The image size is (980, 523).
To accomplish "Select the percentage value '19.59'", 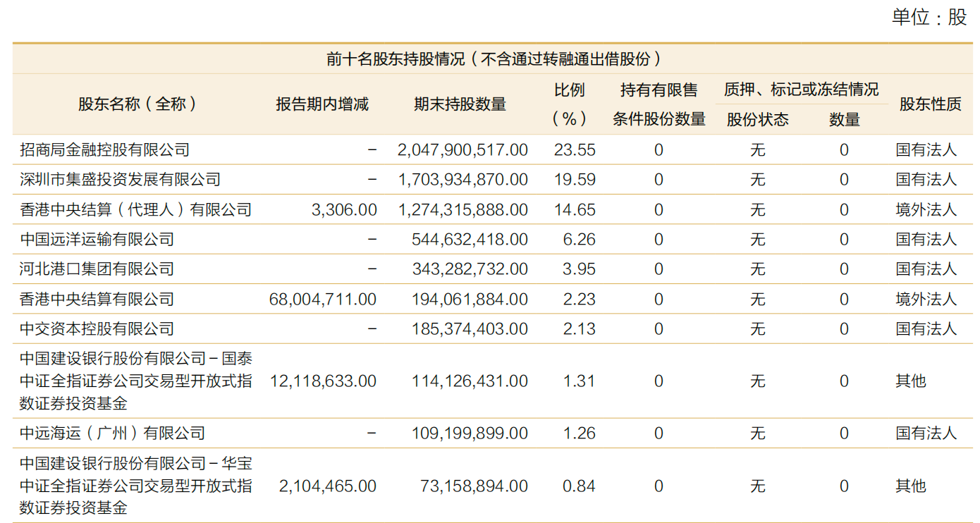I will coord(575,180).
